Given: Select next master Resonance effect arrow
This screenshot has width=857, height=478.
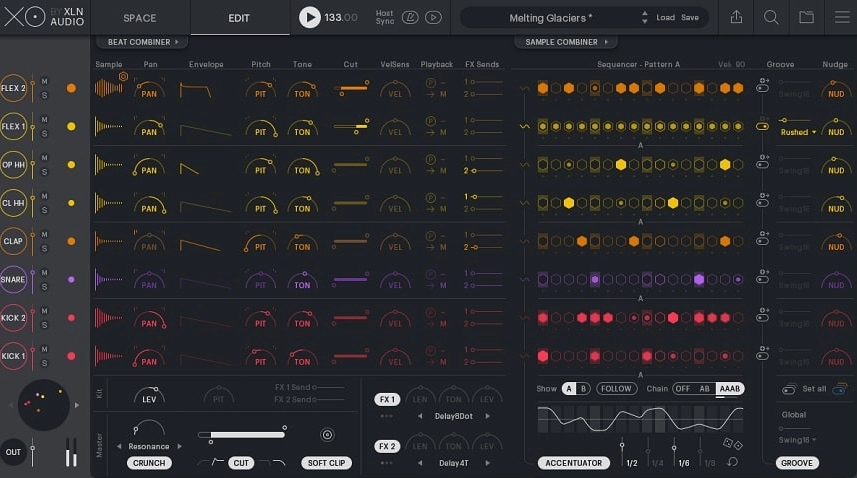Looking at the screenshot, I should [179, 447].
